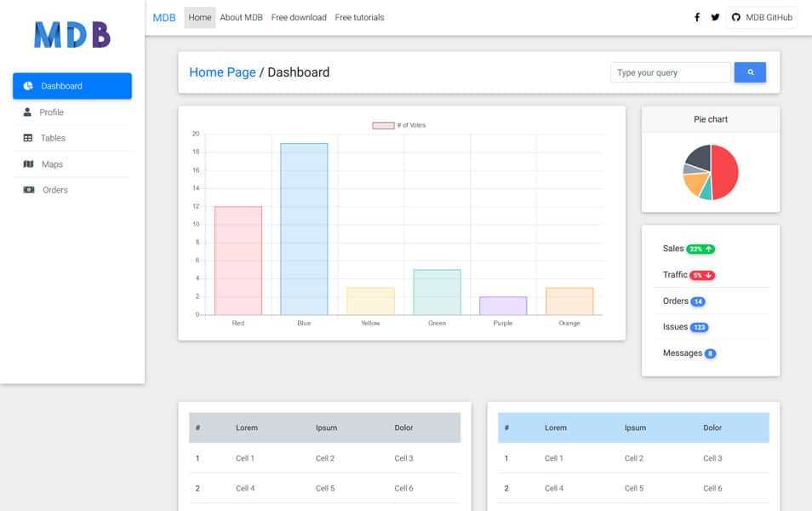This screenshot has height=511, width=812.
Task: Open Dashboard via its sidebar icon
Action: 27,85
